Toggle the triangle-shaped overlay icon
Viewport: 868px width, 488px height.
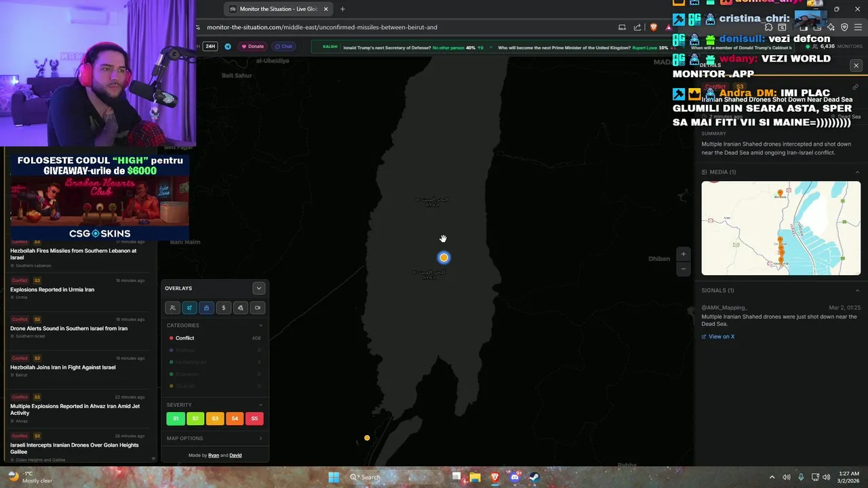[240, 308]
